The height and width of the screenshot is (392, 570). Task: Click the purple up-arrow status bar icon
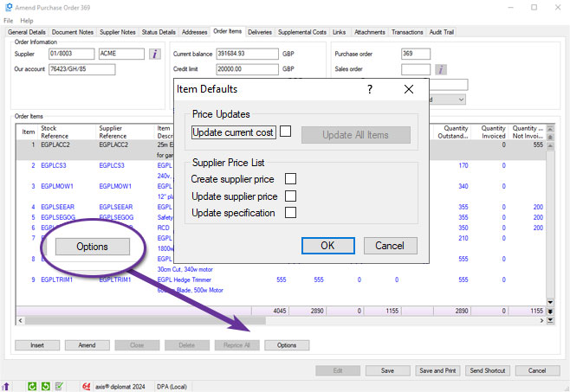click(x=6, y=386)
